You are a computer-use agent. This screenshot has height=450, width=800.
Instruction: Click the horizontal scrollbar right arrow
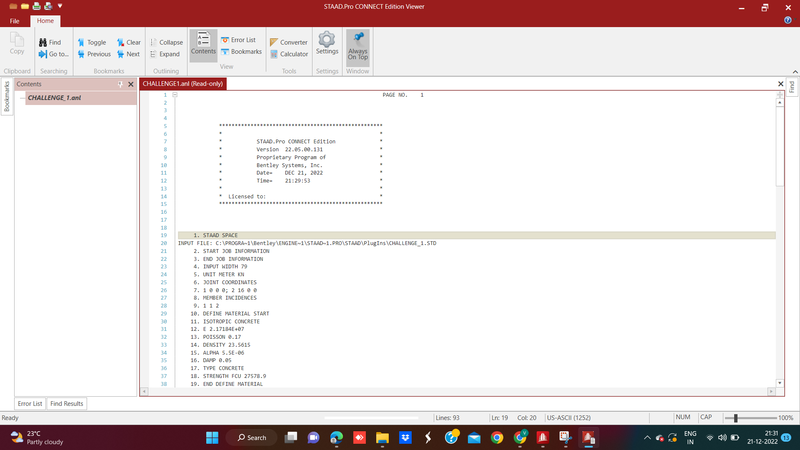tap(771, 391)
